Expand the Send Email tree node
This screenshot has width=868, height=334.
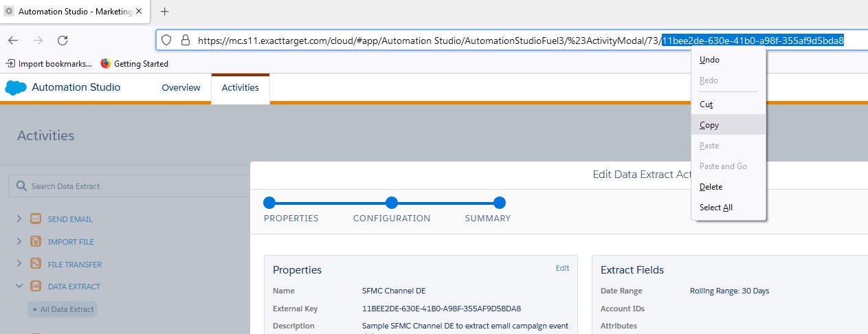pos(19,219)
